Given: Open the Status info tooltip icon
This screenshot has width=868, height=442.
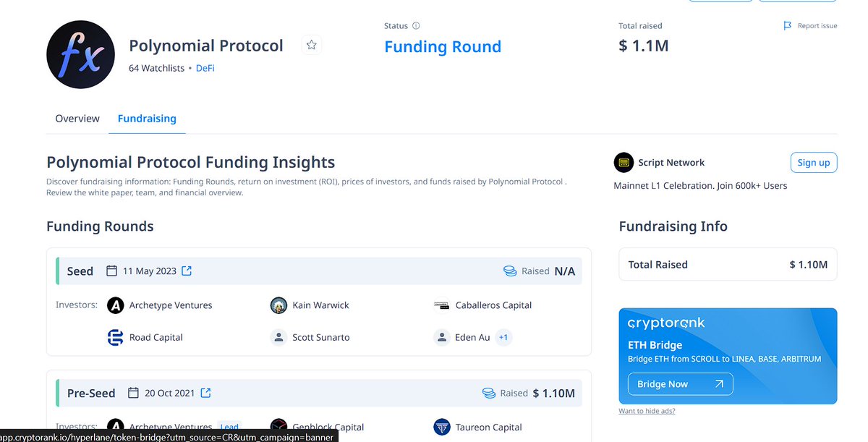Looking at the screenshot, I should [x=416, y=26].
